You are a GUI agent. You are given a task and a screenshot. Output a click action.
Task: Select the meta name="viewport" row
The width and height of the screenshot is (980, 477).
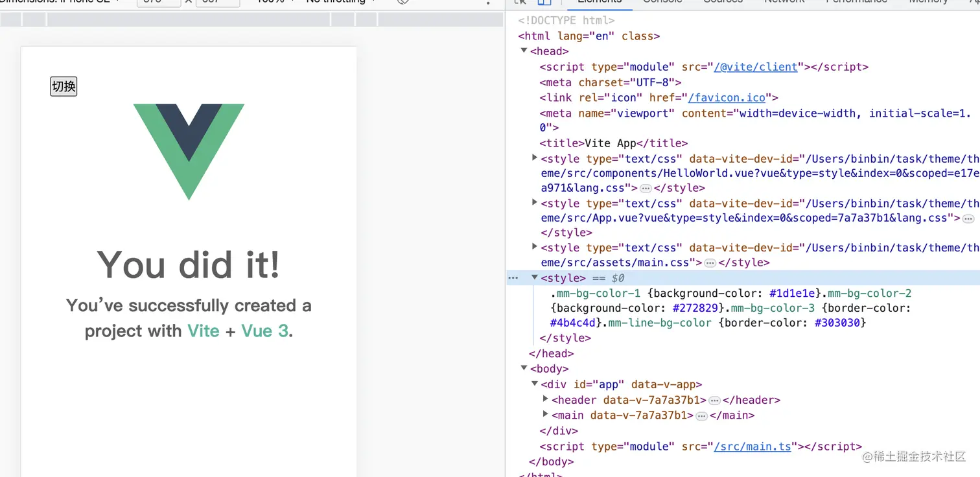[755, 121]
